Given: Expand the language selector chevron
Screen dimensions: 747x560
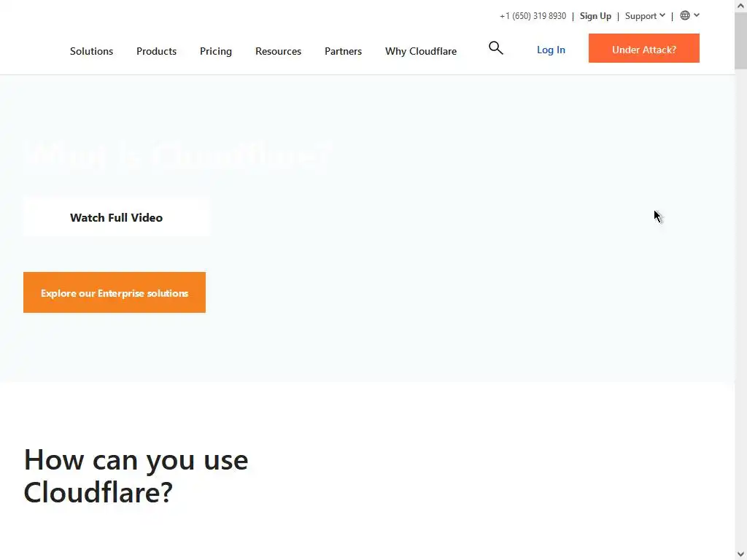Looking at the screenshot, I should pos(697,15).
